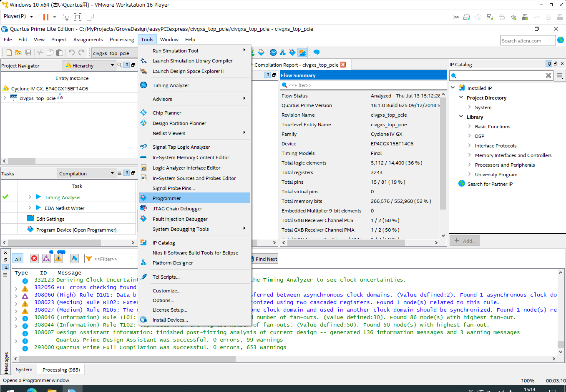Viewport: 566px width, 392px height.
Task: Click the blue speech bubble help icon
Action: point(317,52)
